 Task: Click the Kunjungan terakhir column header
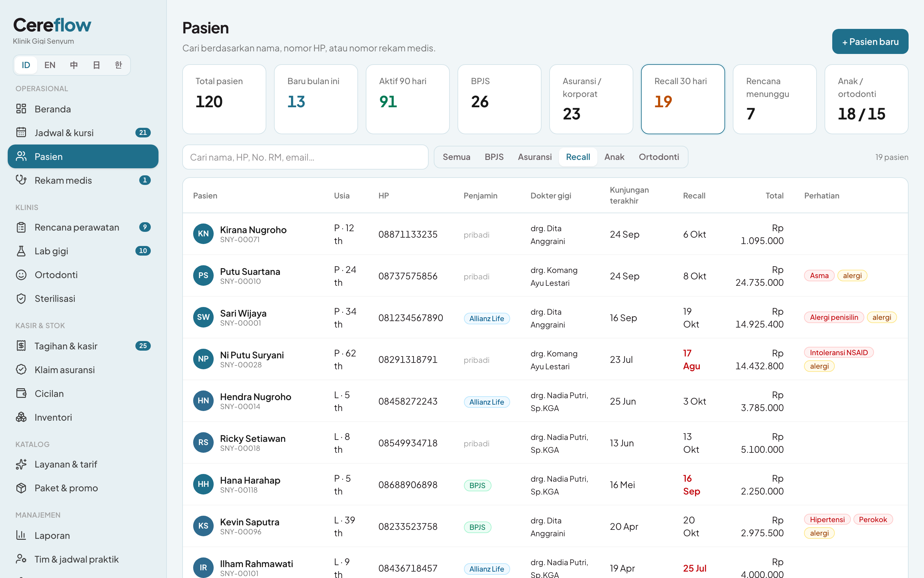tap(629, 195)
